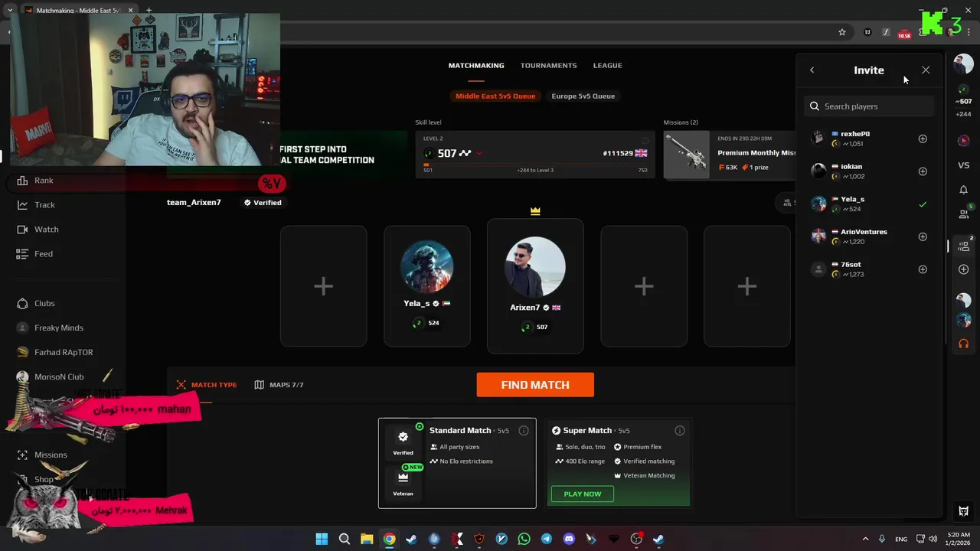Open the Yela_s player card
Screen dimensions: 980x551
coord(427,286)
